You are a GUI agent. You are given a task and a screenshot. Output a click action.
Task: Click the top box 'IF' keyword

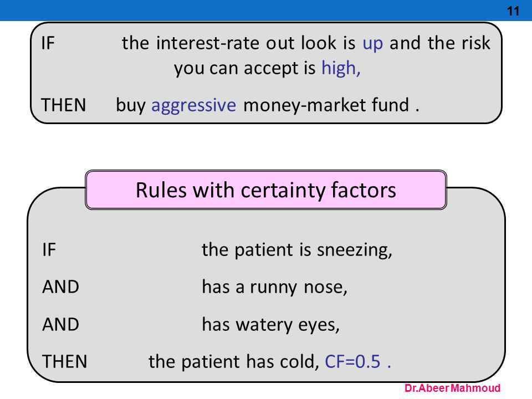[48, 43]
